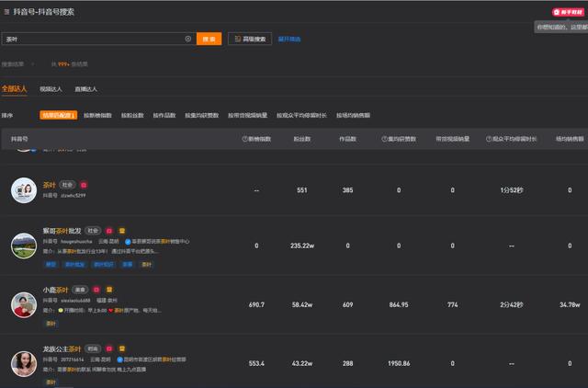This screenshot has height=388, width=588.
Task: Sort results by 按作品数
Action: 164,116
